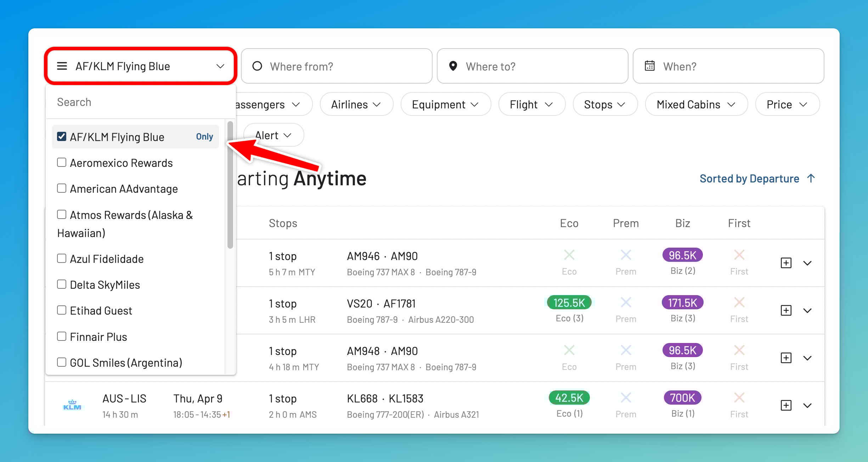Click the calendar icon in the When field
868x462 pixels.
click(x=650, y=66)
